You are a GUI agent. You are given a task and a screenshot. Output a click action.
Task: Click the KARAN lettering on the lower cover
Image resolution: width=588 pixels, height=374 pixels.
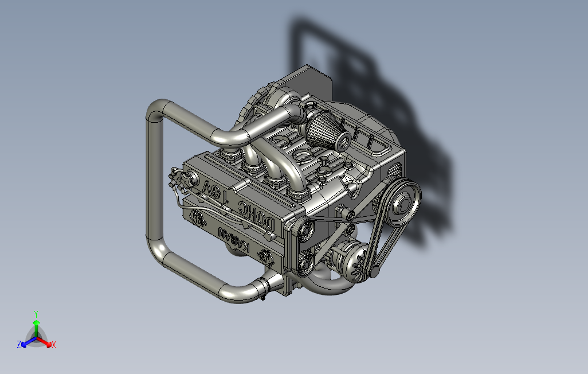pos(234,239)
